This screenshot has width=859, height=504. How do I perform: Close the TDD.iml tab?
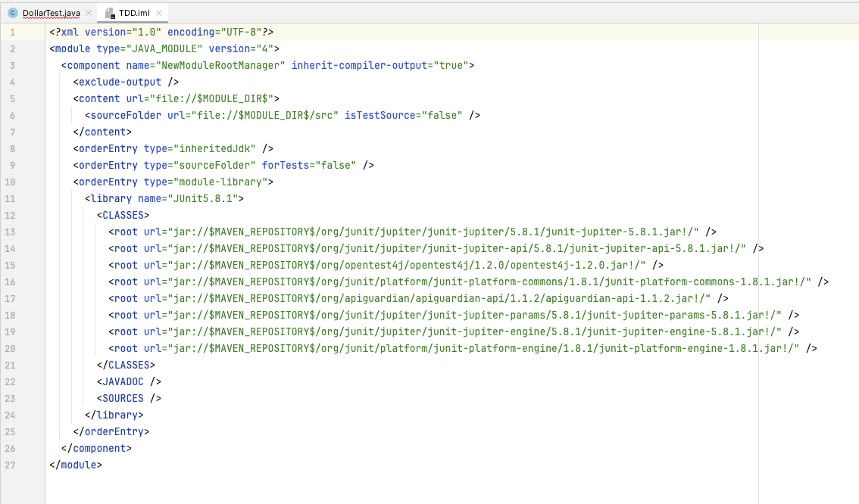pos(159,13)
